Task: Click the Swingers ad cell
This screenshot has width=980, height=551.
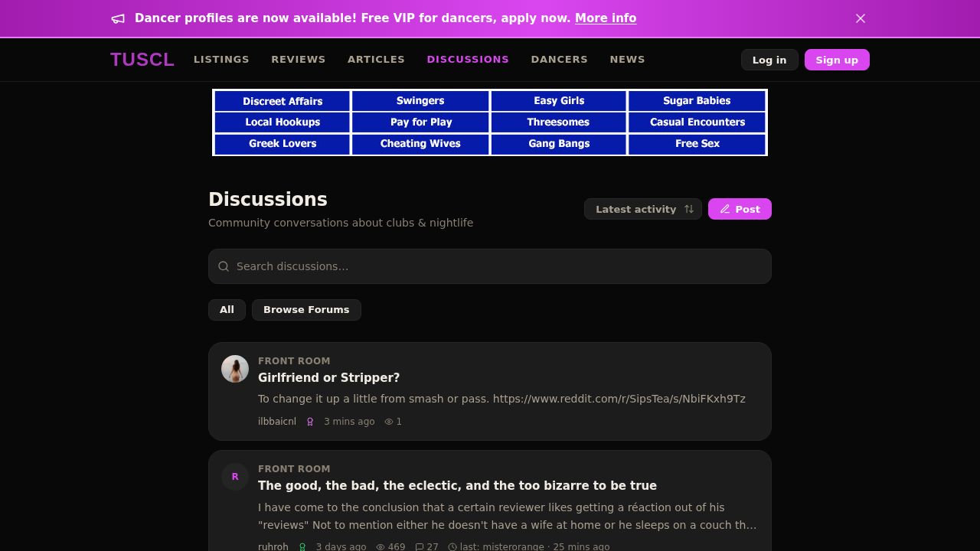Action: click(420, 101)
